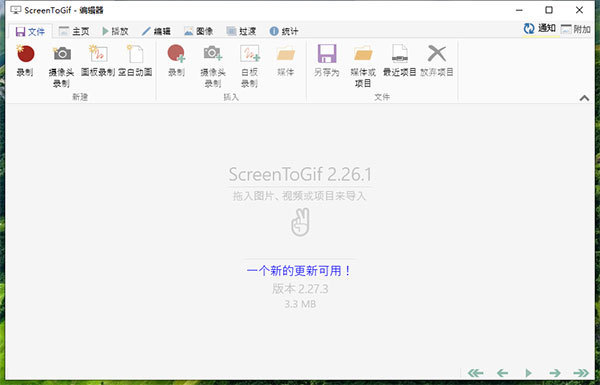Click the 一个新的更新可用 update link

coord(299,271)
